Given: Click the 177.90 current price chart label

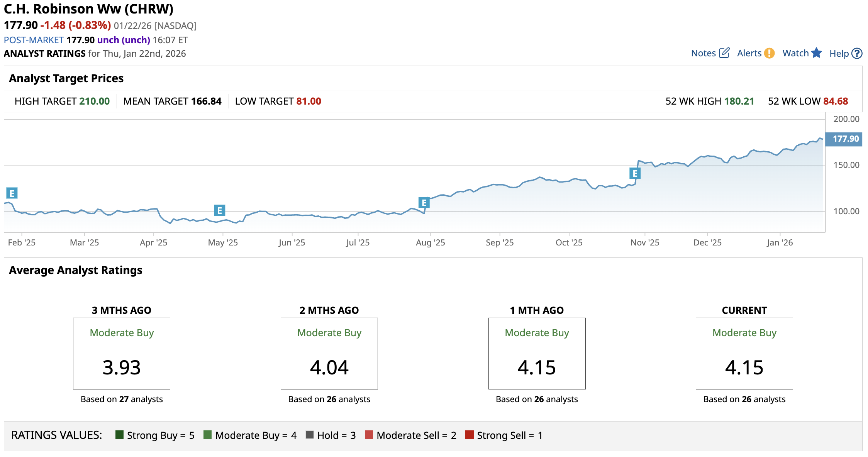Looking at the screenshot, I should coord(844,139).
